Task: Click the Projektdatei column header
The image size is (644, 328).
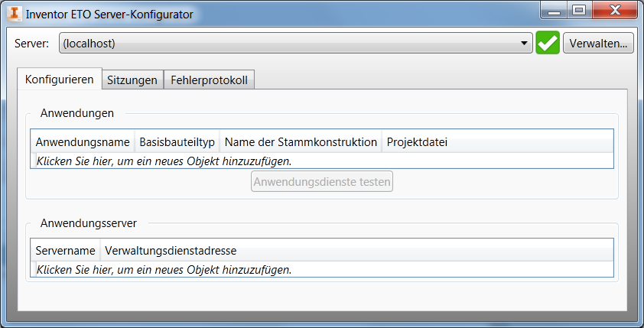Action: pyautogui.click(x=417, y=142)
